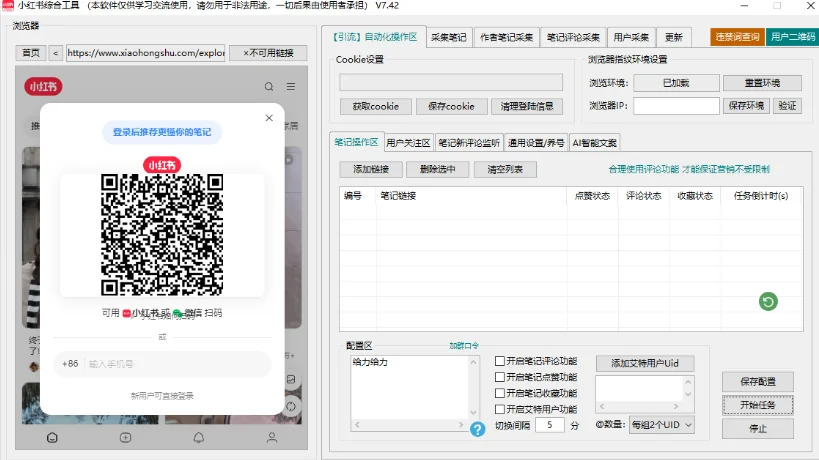
Task: Switch to 采集笔记 tab
Action: (449, 37)
